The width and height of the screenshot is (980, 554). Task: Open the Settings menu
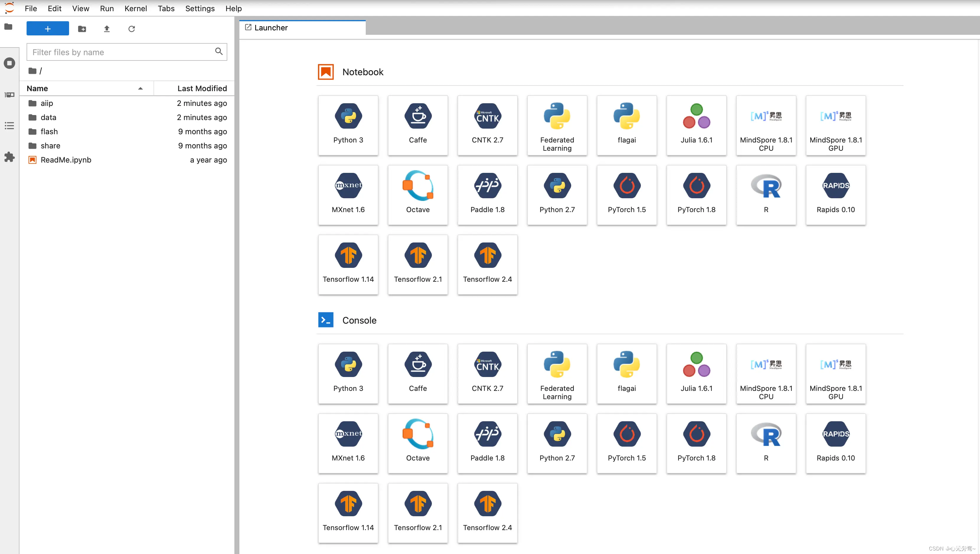[200, 8]
